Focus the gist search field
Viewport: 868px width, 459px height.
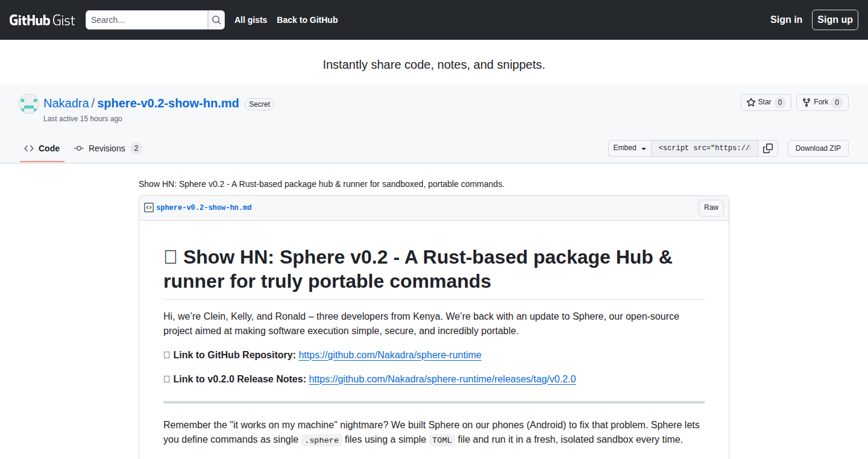point(147,20)
